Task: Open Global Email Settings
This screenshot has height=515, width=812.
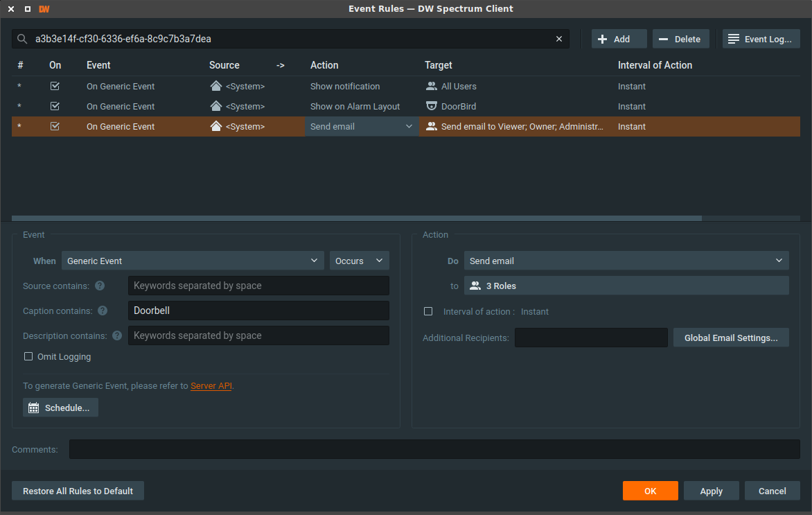Action: (x=731, y=338)
